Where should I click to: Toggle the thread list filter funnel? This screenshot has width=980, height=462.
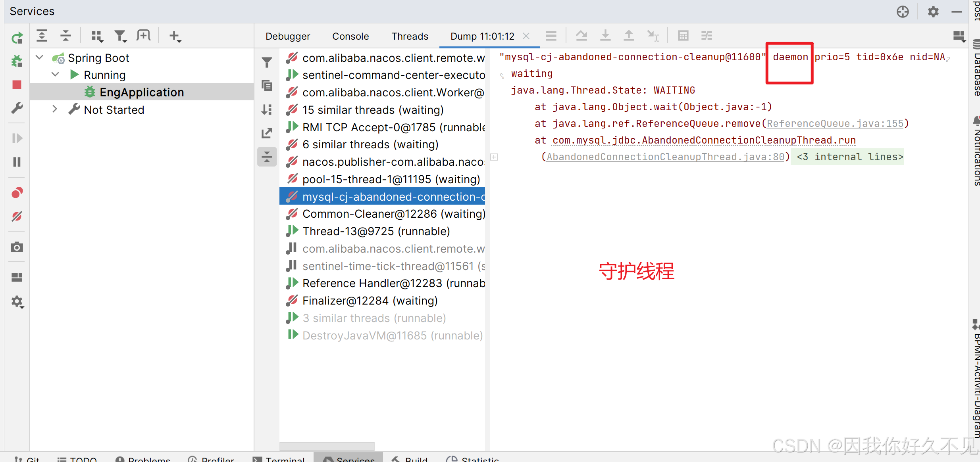(x=267, y=63)
